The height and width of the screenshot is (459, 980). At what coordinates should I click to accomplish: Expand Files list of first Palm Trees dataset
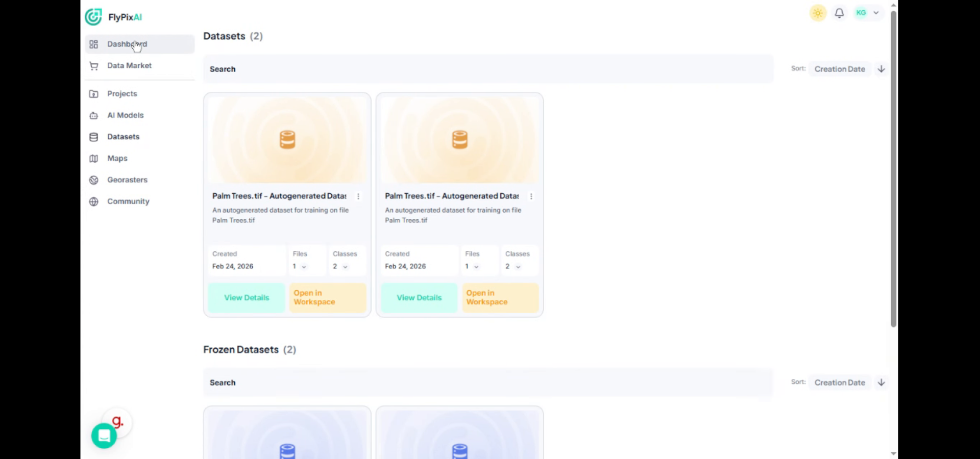(x=304, y=267)
